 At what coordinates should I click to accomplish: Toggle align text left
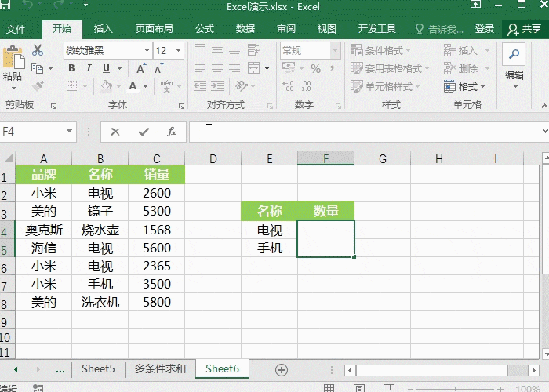[x=200, y=68]
